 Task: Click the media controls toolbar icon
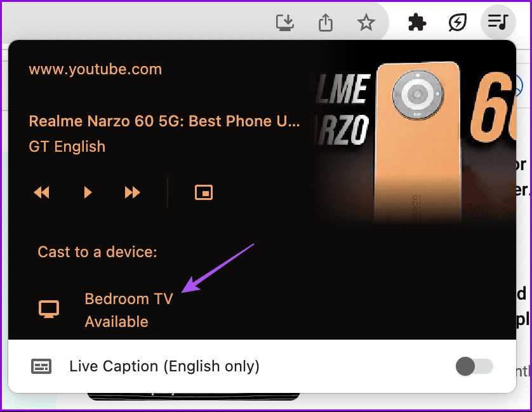click(498, 22)
